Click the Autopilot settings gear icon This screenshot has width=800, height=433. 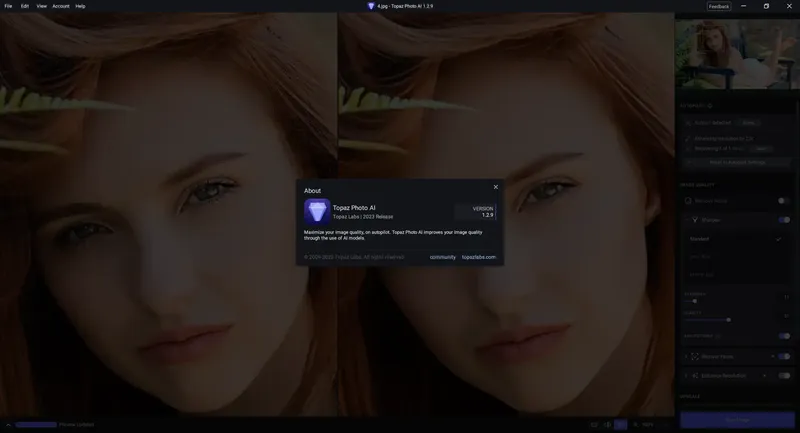pyautogui.click(x=710, y=106)
